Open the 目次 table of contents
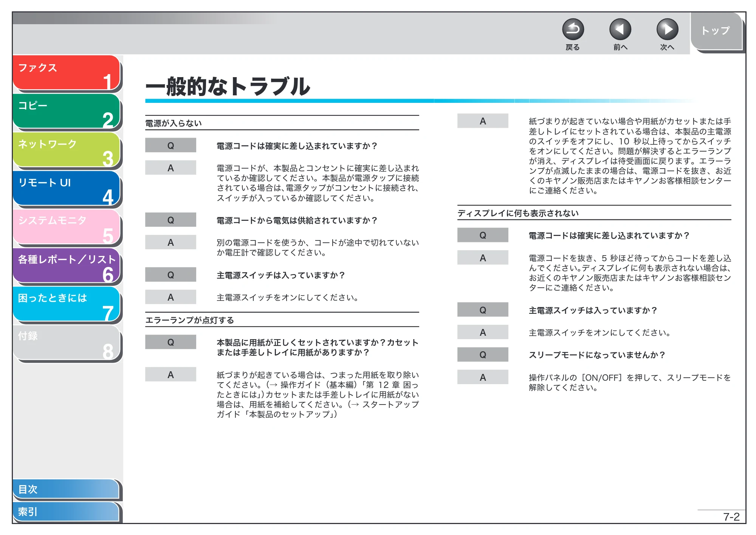 tap(67, 489)
